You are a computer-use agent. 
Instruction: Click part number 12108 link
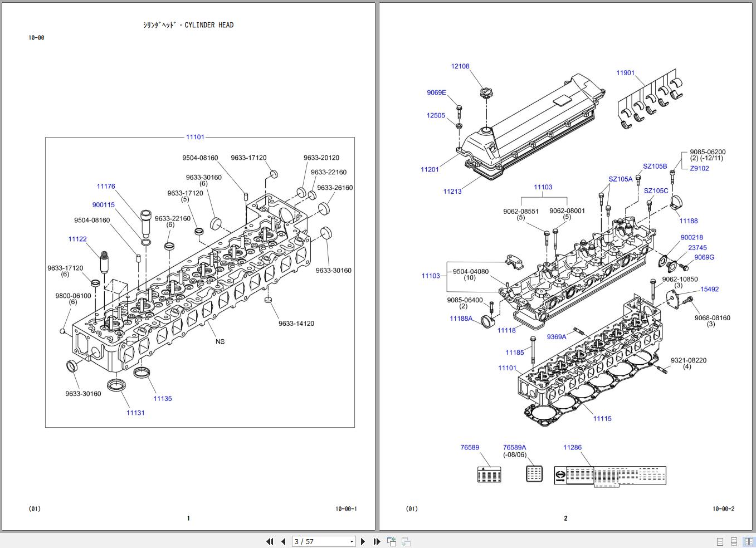click(460, 66)
